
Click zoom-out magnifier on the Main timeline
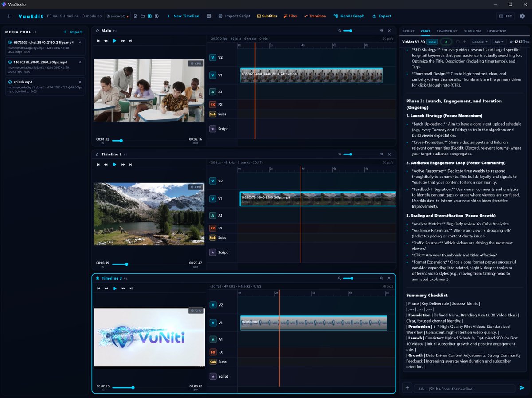340,31
